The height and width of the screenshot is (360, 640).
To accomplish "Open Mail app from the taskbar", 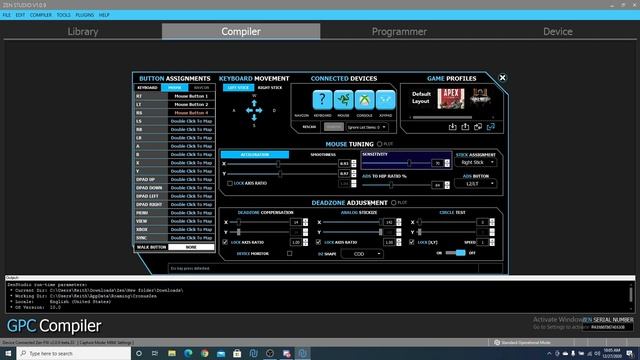I will click(221, 353).
